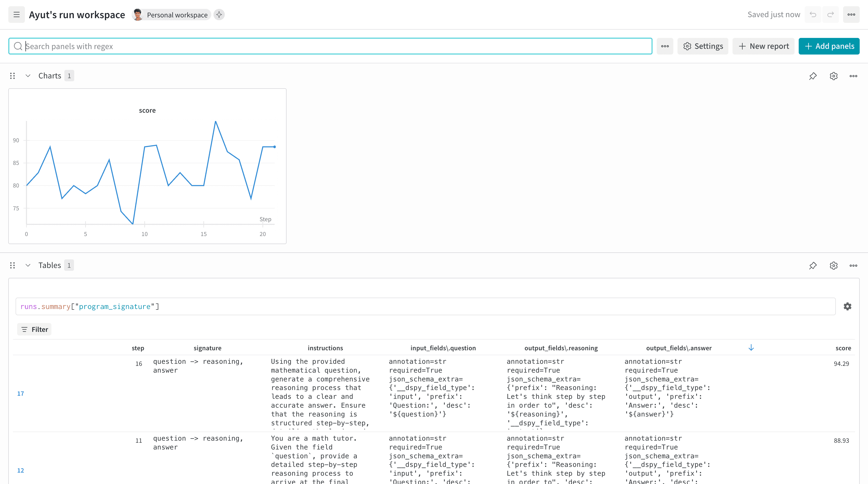The image size is (868, 484).
Task: Grab the Charts section drag handle
Action: pos(12,76)
